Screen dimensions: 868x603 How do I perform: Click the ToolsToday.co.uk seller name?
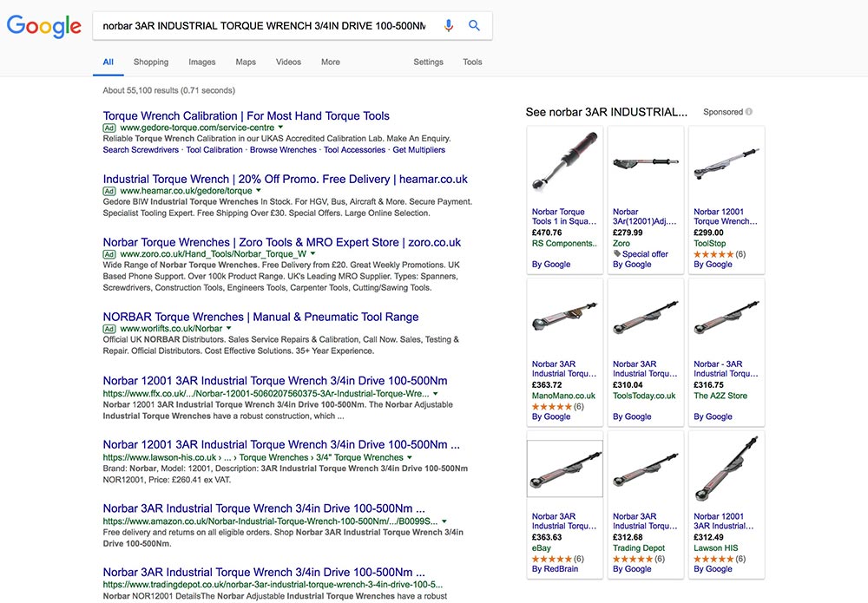(644, 396)
